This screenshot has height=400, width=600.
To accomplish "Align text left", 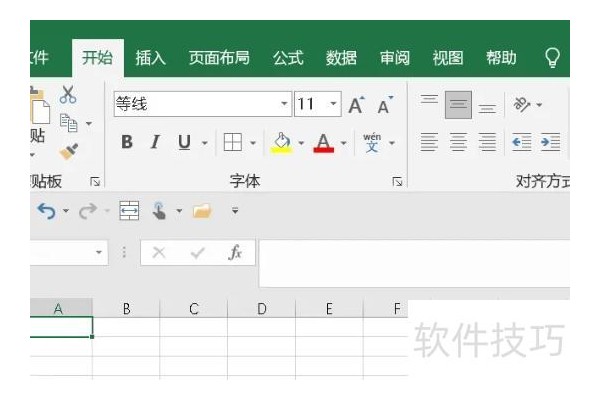I will pos(429,142).
